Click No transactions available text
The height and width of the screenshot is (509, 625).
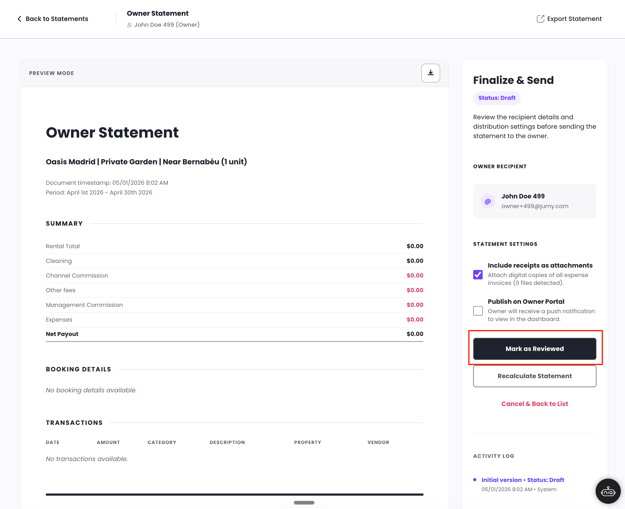[86, 459]
